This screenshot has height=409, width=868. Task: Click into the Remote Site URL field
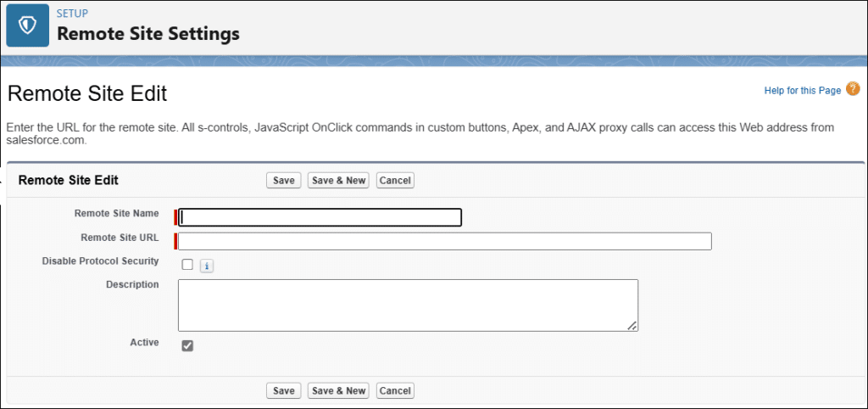pos(444,241)
